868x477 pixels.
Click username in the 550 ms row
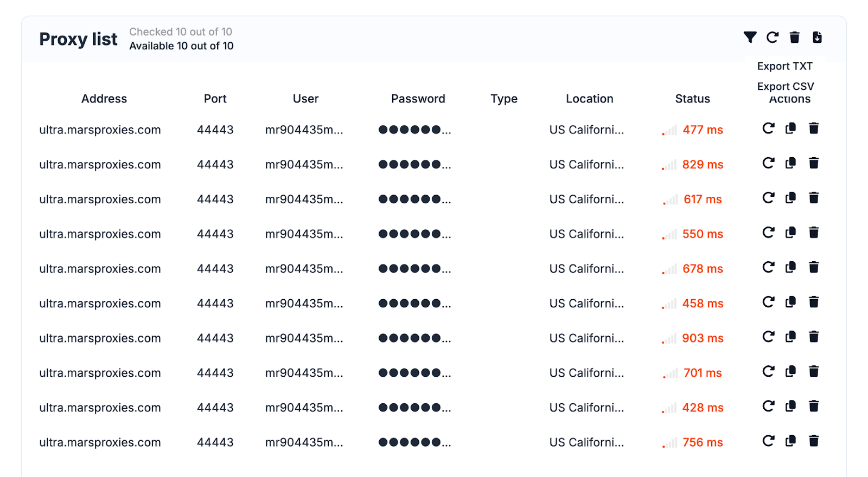pyautogui.click(x=304, y=234)
